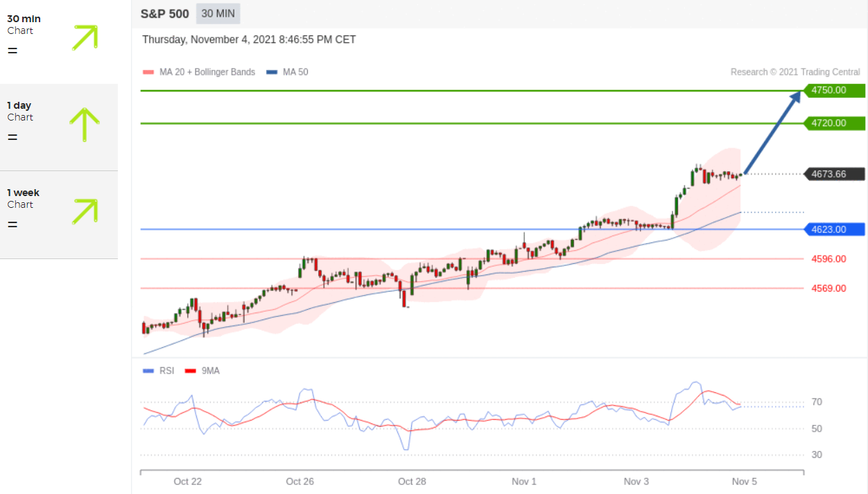This screenshot has height=494, width=868.
Task: Click the equals sign under 1 week Chart
Action: pyautogui.click(x=12, y=224)
